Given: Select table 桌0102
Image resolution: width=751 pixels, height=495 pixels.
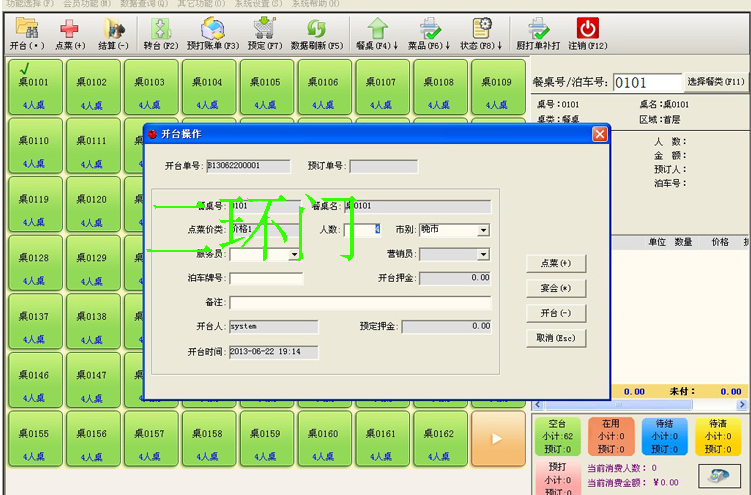Looking at the screenshot, I should pyautogui.click(x=93, y=87).
